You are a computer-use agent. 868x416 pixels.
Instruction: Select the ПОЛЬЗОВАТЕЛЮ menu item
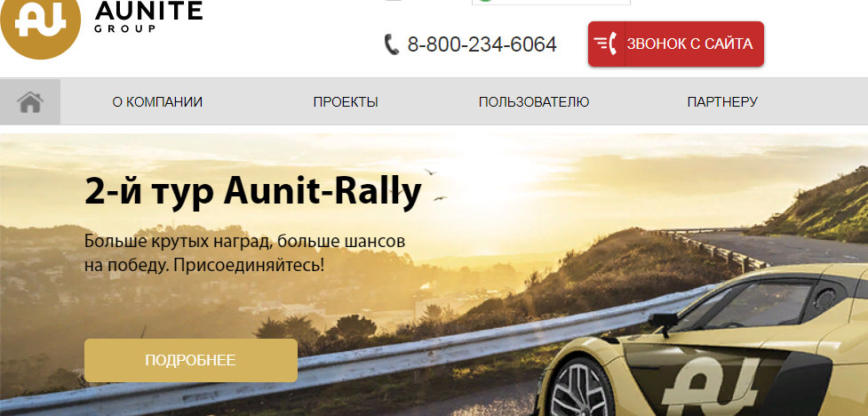534,102
